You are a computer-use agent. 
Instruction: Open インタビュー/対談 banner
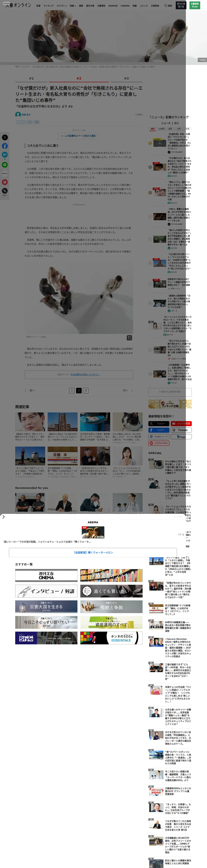pyautogui.click(x=46, y=591)
